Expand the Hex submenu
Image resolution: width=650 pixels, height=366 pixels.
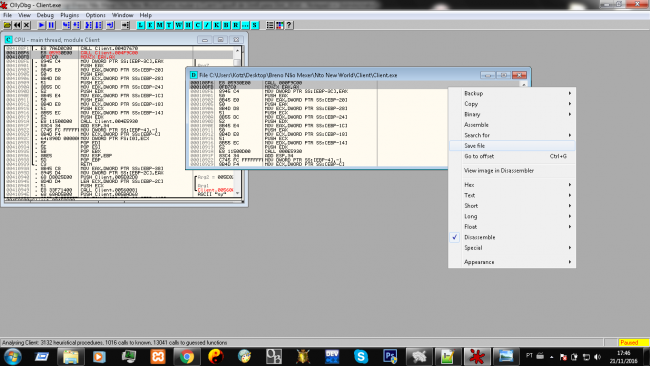(x=512, y=185)
